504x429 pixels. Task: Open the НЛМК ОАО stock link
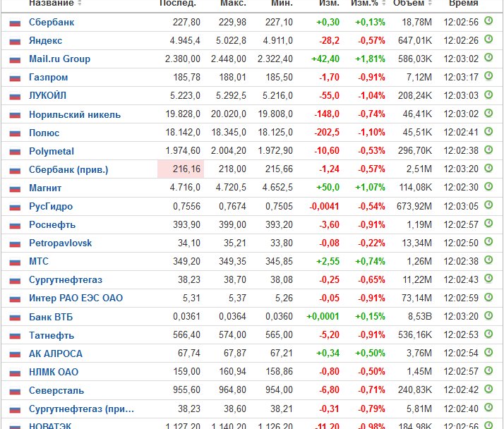pyautogui.click(x=54, y=372)
